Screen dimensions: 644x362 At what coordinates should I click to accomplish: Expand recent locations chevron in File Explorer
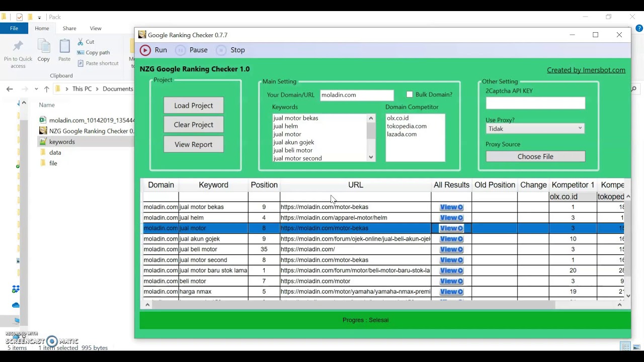(36, 89)
